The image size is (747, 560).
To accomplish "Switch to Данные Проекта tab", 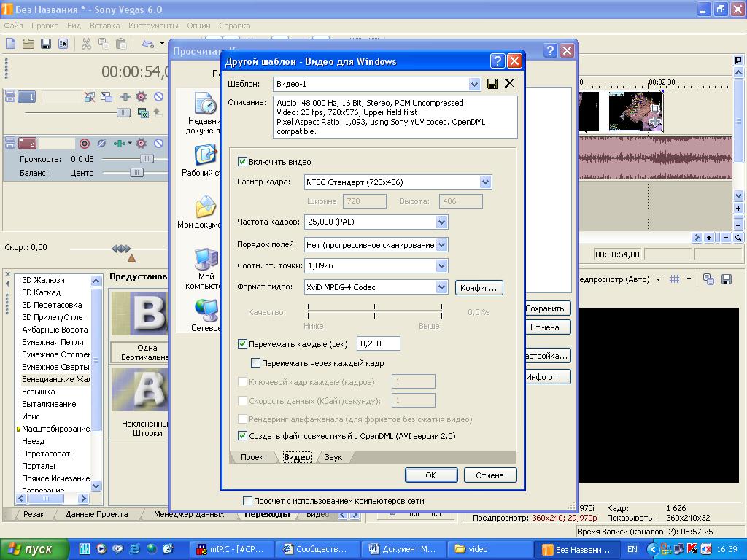I will 97,514.
